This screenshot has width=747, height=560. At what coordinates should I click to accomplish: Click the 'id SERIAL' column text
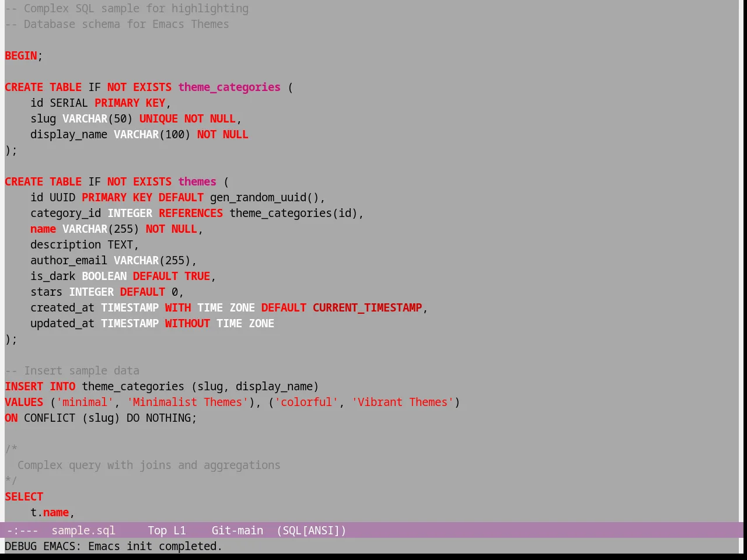[x=60, y=103]
